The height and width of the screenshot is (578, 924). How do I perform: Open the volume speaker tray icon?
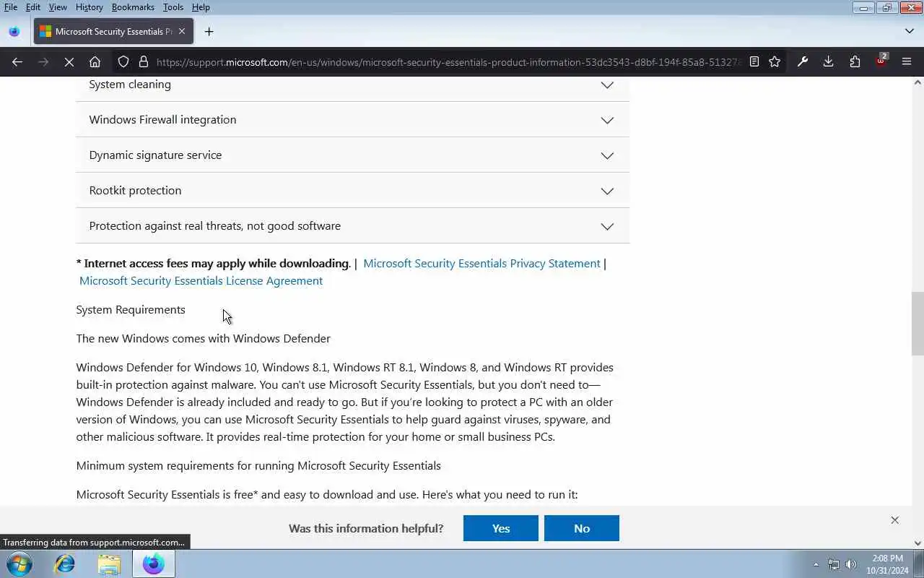[851, 564]
